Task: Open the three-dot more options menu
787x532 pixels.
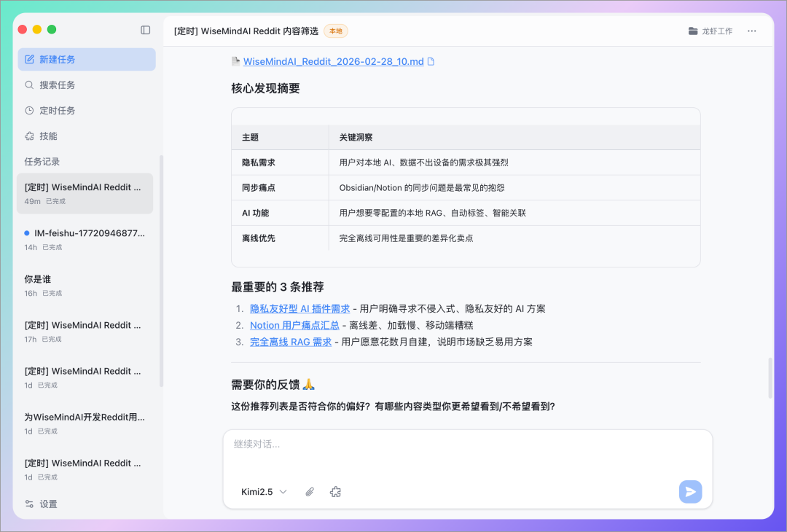Action: click(x=752, y=31)
